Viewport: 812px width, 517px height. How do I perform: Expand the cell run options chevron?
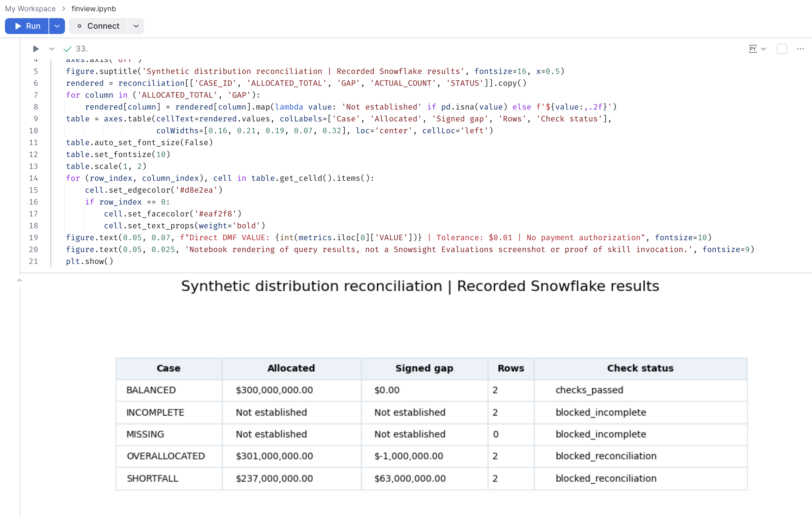[51, 49]
